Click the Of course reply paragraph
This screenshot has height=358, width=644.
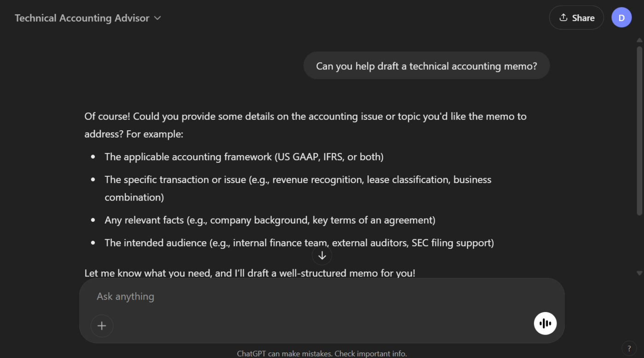305,125
